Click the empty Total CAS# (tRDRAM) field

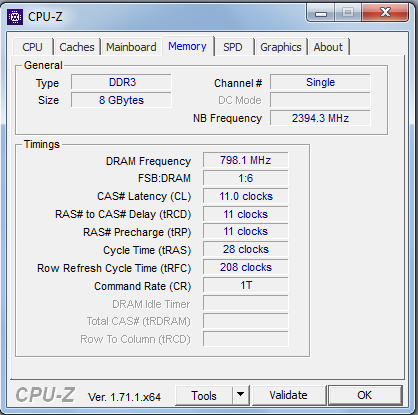(246, 321)
